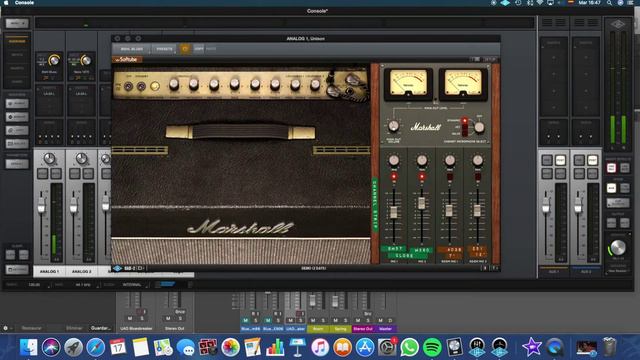Click the UA logo in plugin footer
This screenshot has height=360, width=640.
coord(118,269)
